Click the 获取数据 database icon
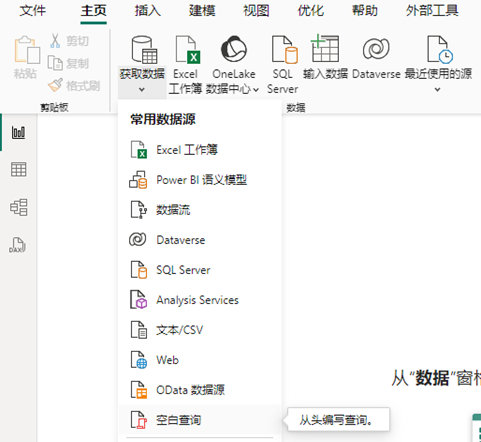The width and height of the screenshot is (481, 442). click(x=144, y=50)
